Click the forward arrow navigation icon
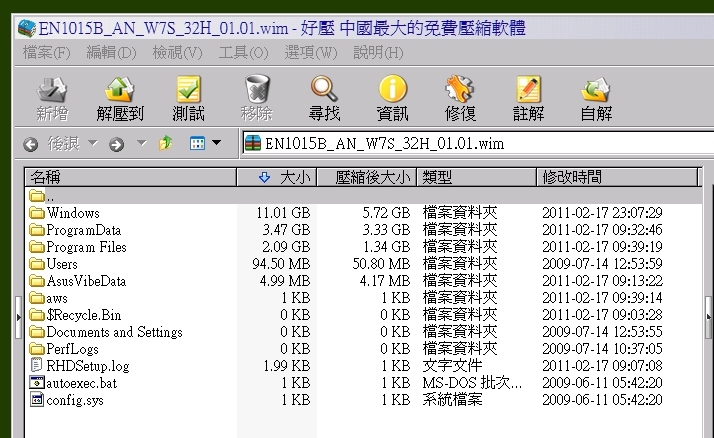Image resolution: width=714 pixels, height=438 pixels. (116, 145)
